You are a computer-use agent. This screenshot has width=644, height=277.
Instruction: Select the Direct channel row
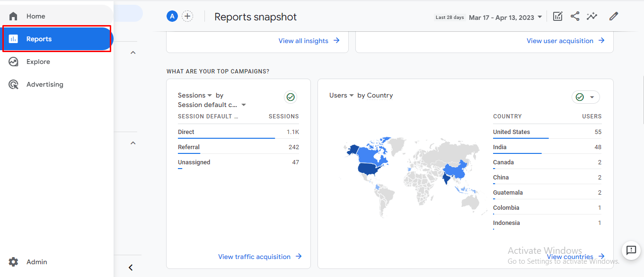pyautogui.click(x=238, y=132)
